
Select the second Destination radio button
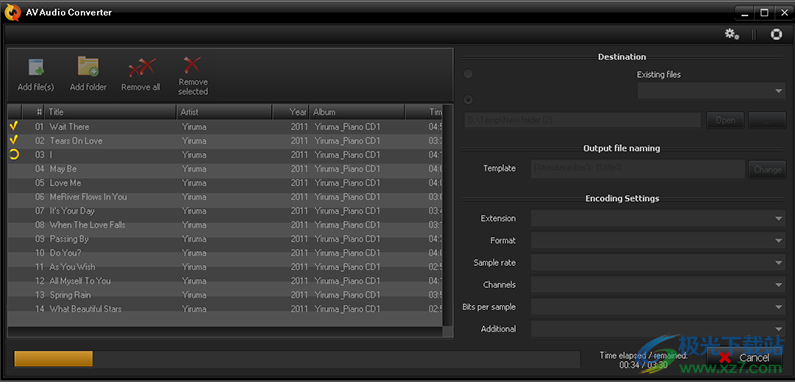pos(468,99)
